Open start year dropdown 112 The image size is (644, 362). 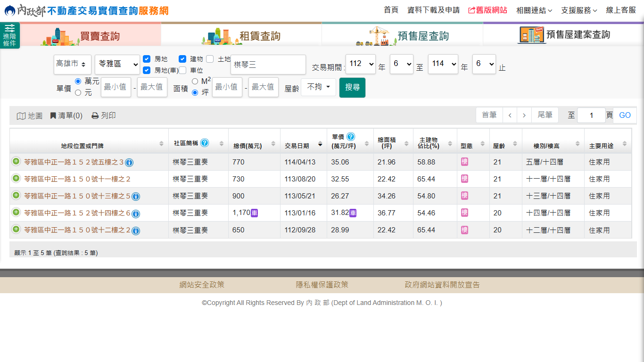pos(361,64)
